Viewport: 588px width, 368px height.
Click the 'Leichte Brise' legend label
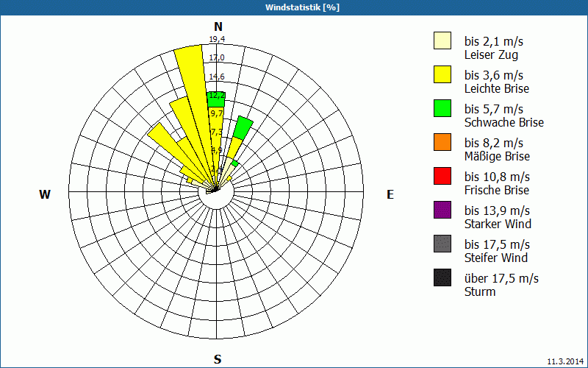click(497, 88)
